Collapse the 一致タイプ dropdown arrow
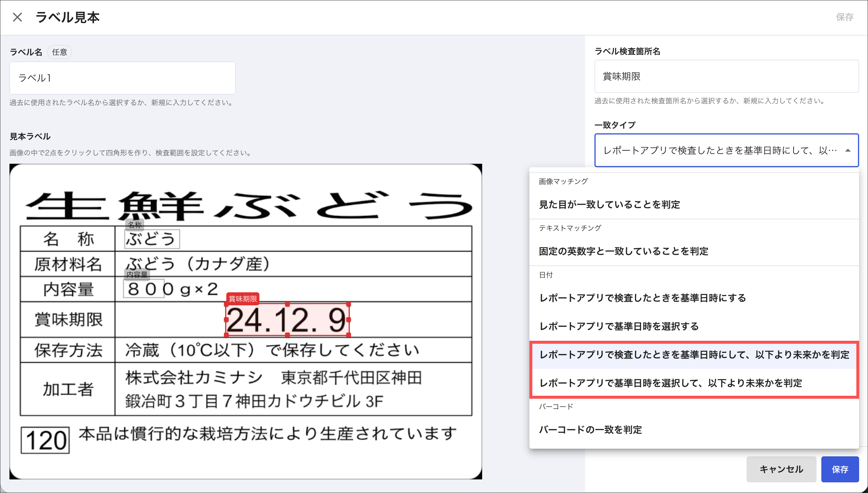This screenshot has width=868, height=493. 847,151
